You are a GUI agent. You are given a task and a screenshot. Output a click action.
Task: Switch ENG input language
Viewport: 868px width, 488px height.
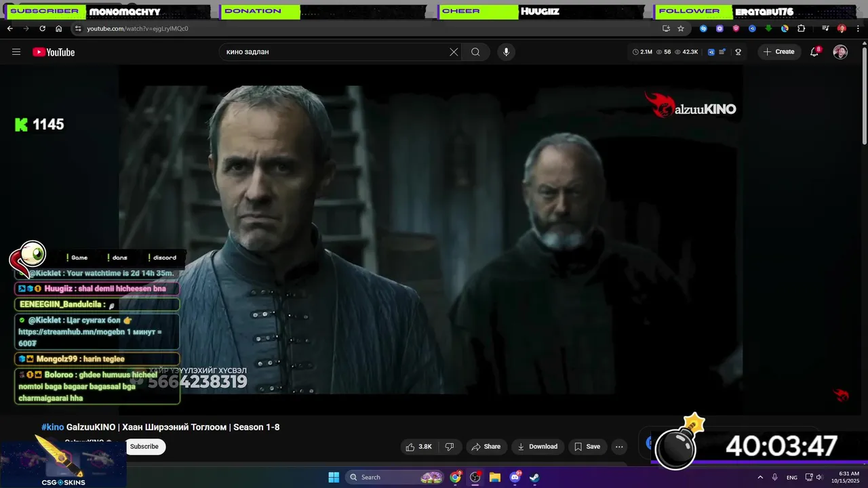[x=792, y=477]
